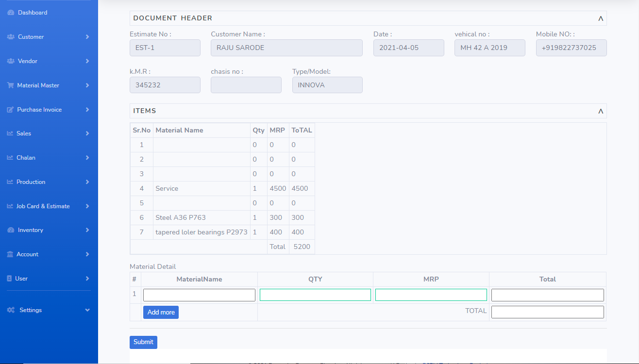Open the Production menu item

[31, 182]
